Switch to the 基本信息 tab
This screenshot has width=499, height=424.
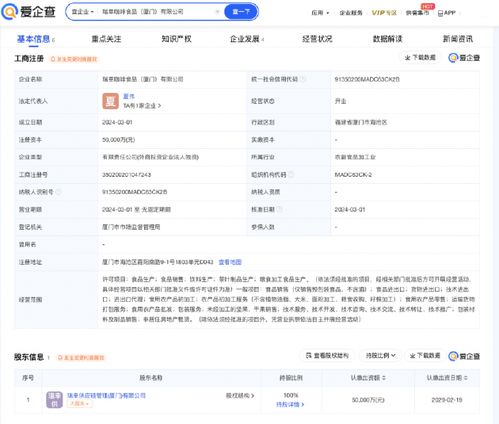pyautogui.click(x=33, y=39)
